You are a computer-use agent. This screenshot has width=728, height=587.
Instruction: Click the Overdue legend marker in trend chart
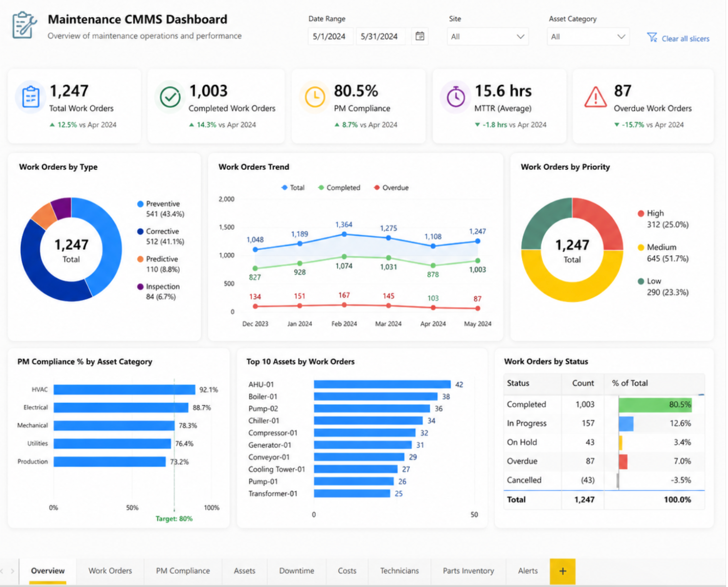click(377, 188)
